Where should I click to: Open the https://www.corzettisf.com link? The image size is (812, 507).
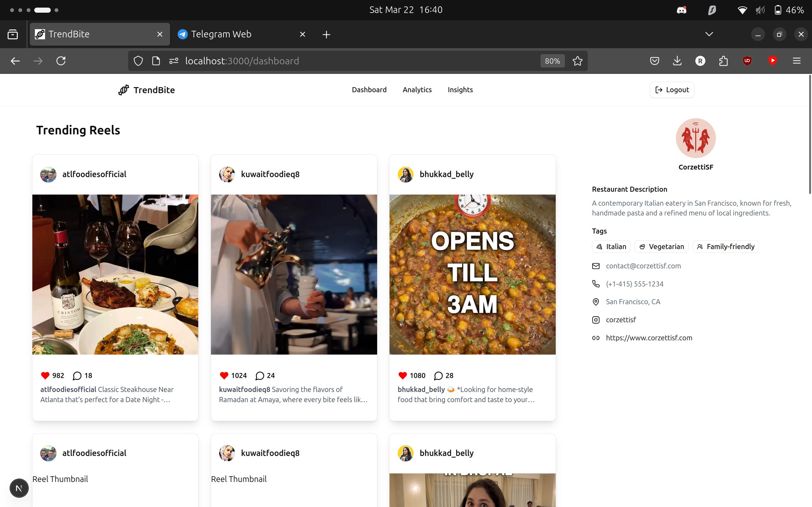pos(649,338)
